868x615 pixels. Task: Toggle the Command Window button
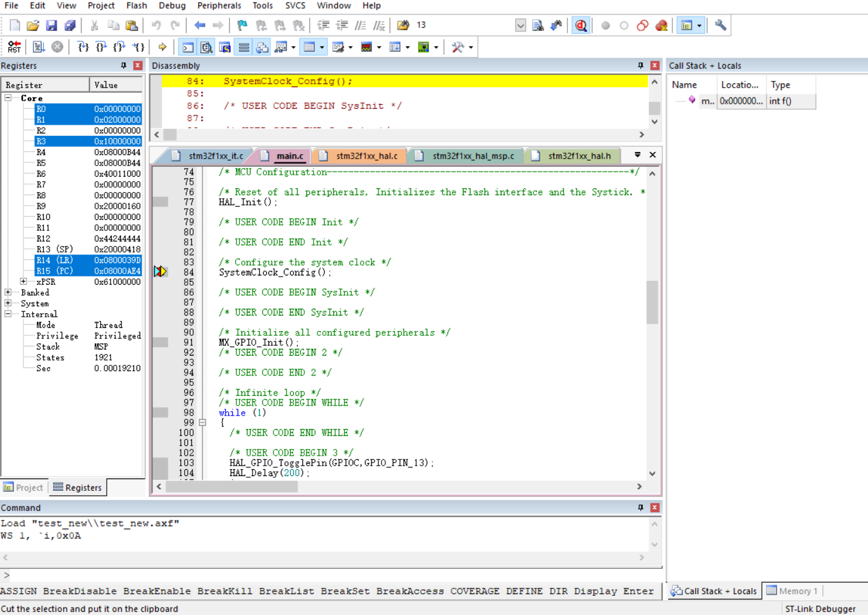188,47
